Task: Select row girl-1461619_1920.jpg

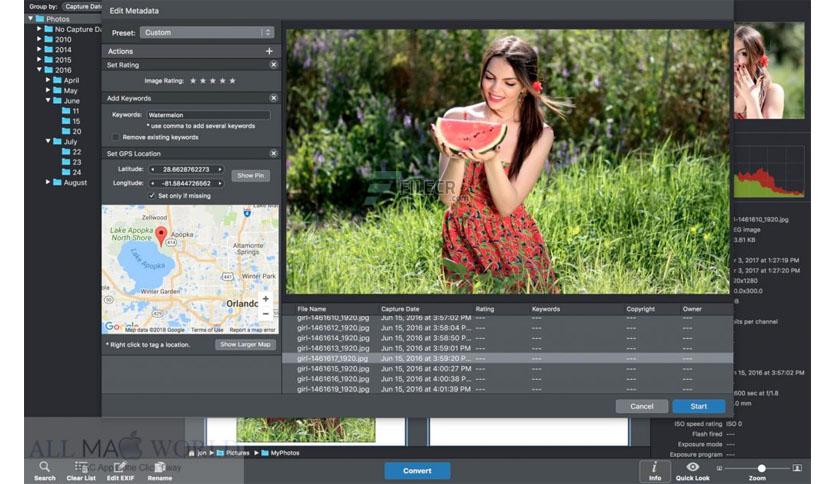Action: coord(508,390)
